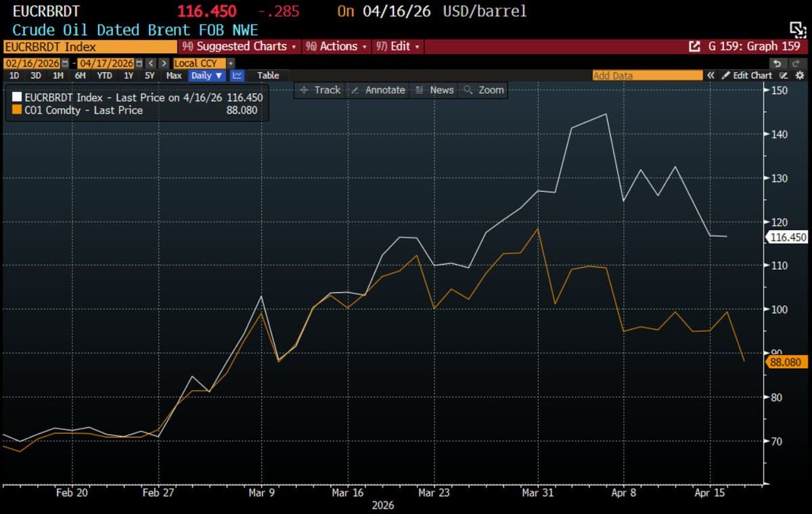Open chart settings gear icon

pos(800,76)
